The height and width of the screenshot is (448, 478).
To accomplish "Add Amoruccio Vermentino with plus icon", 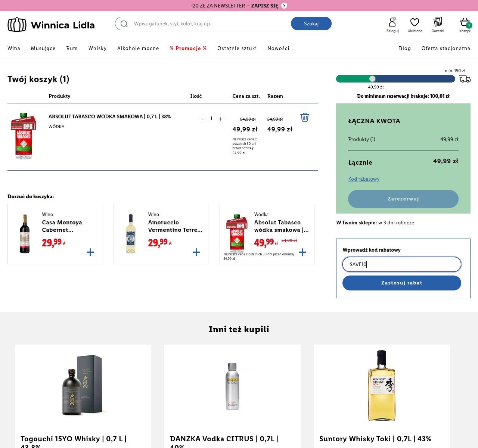I will (x=196, y=252).
